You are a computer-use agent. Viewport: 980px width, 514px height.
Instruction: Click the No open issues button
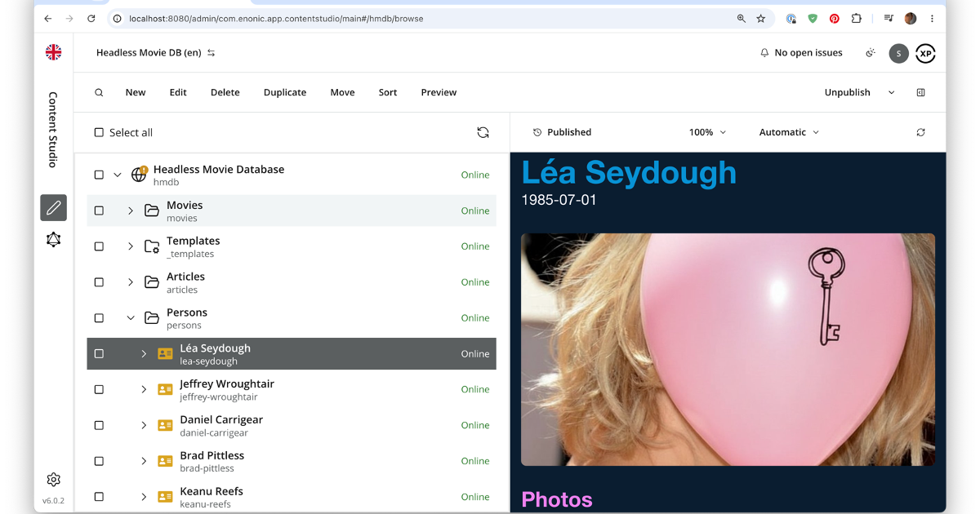801,53
